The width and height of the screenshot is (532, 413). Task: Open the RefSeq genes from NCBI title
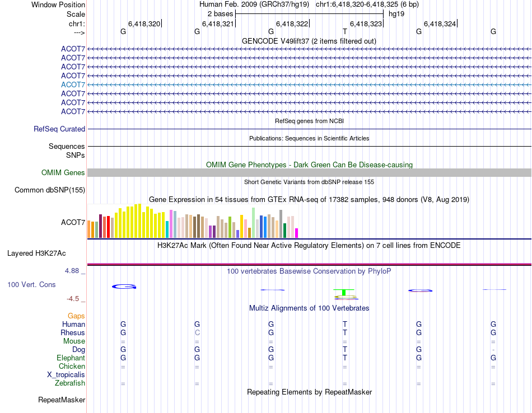tap(309, 121)
